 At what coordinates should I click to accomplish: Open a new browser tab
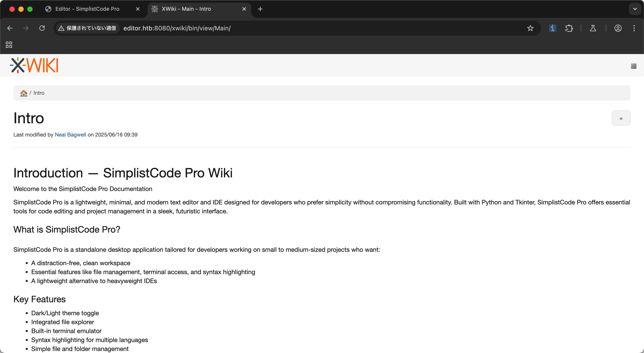(x=260, y=9)
